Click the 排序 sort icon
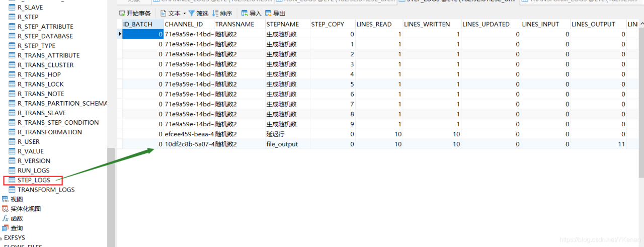The image size is (644, 247). pyautogui.click(x=215, y=14)
